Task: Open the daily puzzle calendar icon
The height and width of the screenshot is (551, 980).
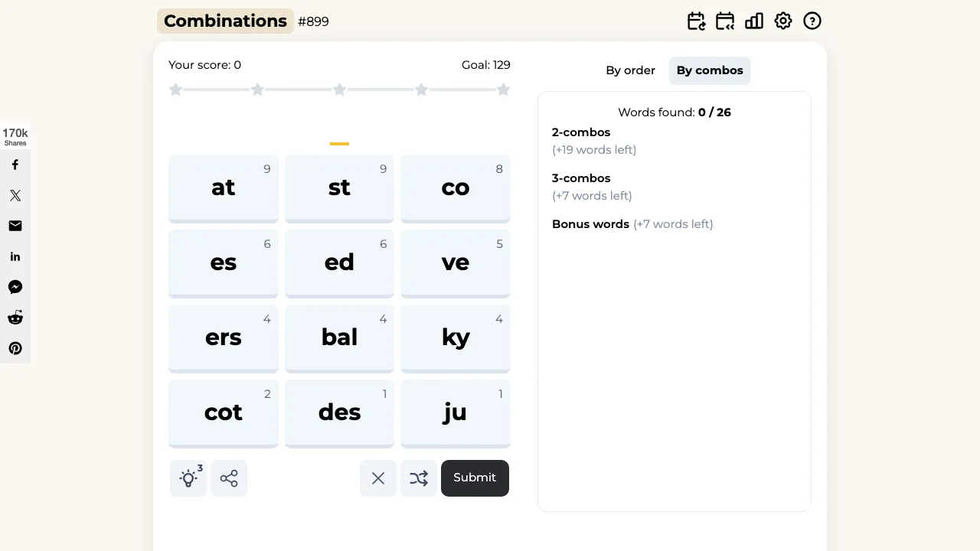Action: tap(696, 21)
